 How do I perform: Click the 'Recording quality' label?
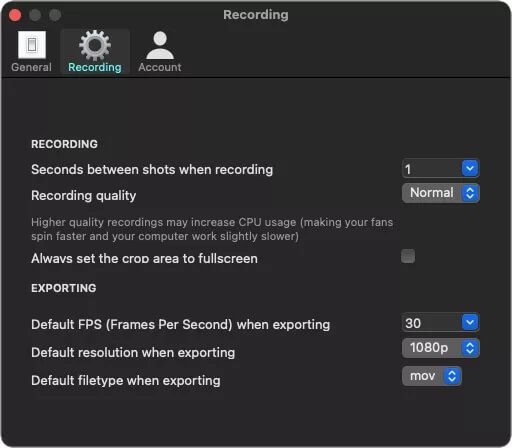tap(84, 195)
